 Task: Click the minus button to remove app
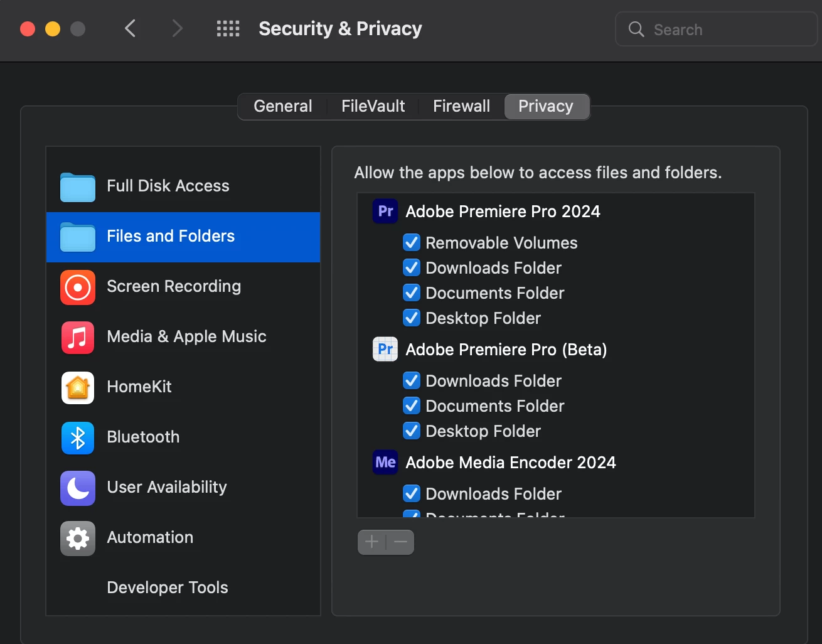click(x=400, y=542)
